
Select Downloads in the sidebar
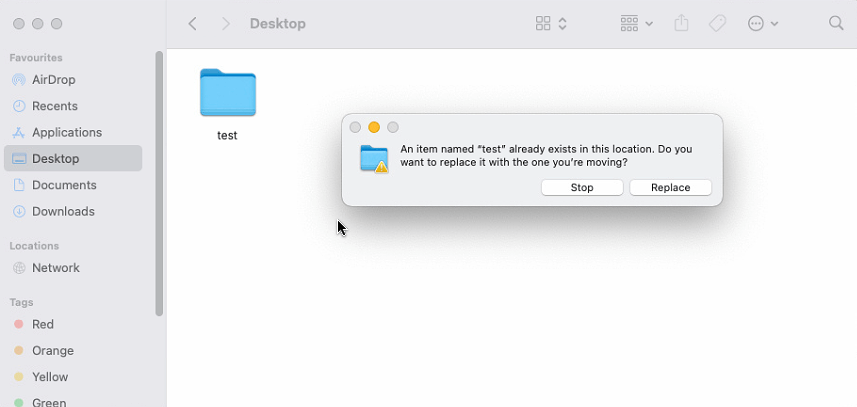63,211
